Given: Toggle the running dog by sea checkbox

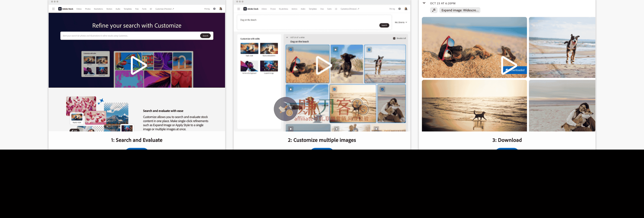Looking at the screenshot, I should [369, 49].
